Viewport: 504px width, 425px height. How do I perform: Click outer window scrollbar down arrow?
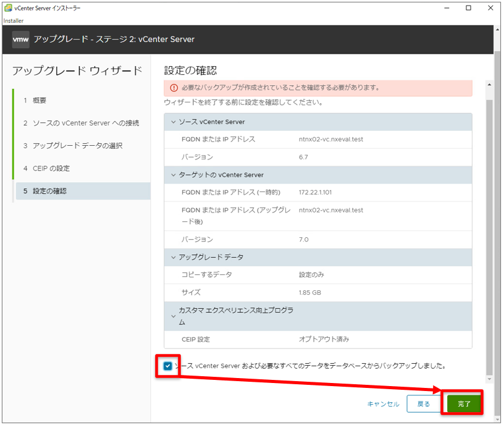pyautogui.click(x=498, y=419)
